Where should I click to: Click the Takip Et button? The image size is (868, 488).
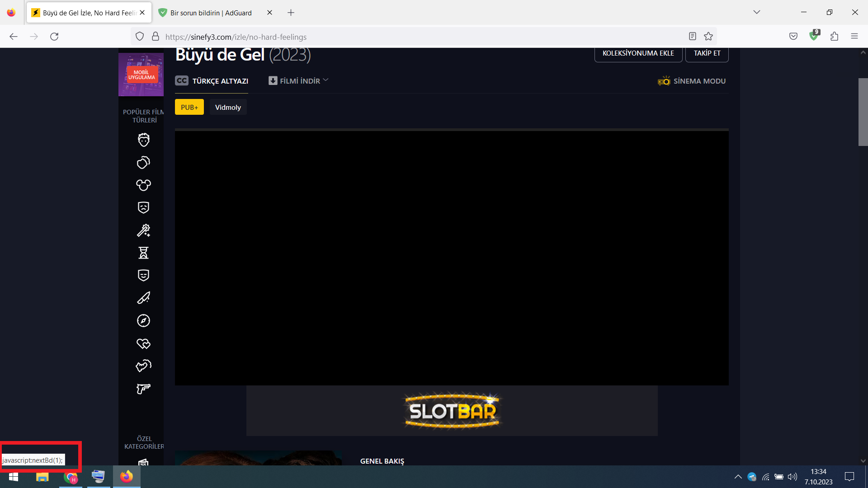pyautogui.click(x=707, y=53)
